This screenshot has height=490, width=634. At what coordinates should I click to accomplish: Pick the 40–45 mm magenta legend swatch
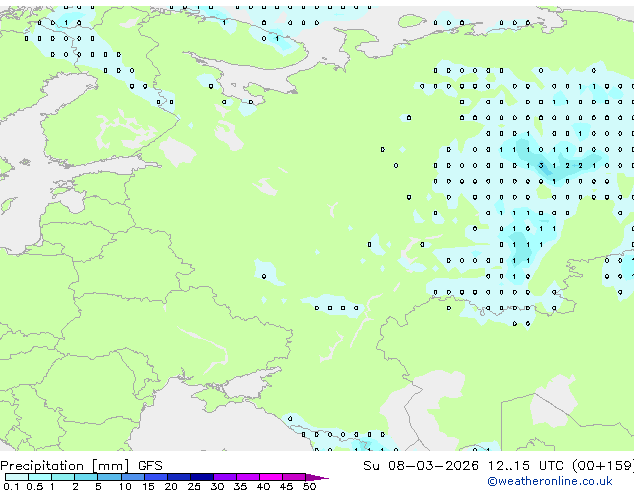[271, 477]
